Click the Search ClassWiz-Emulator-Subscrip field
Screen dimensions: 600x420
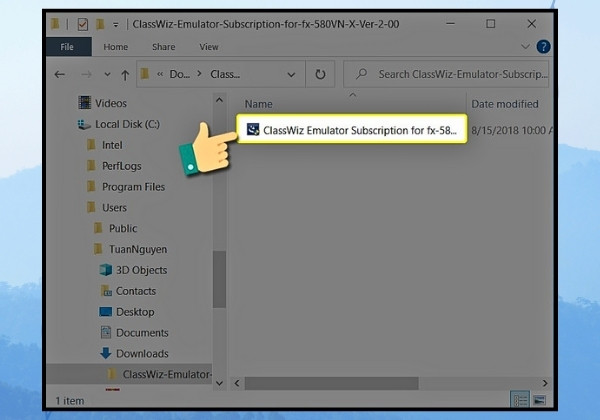click(x=446, y=74)
